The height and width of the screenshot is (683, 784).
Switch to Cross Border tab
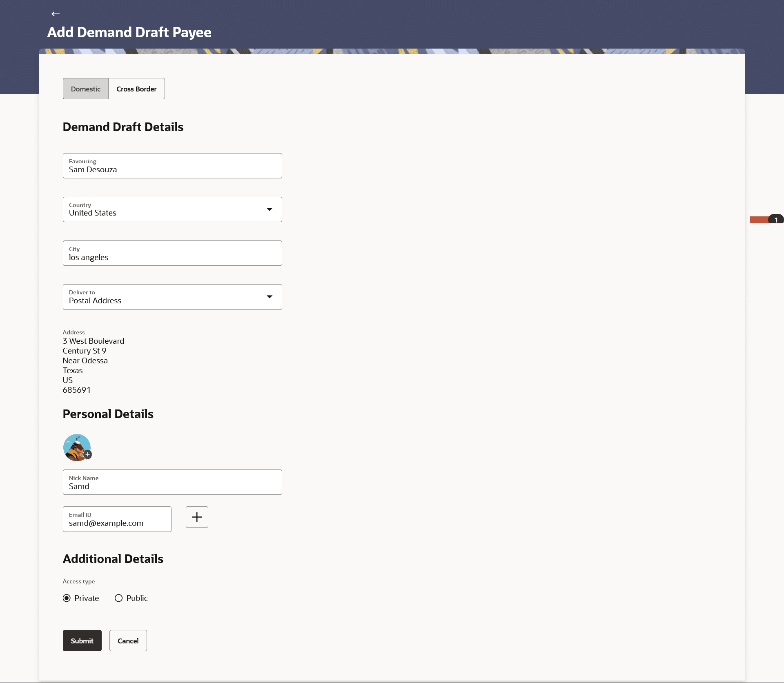coord(136,89)
